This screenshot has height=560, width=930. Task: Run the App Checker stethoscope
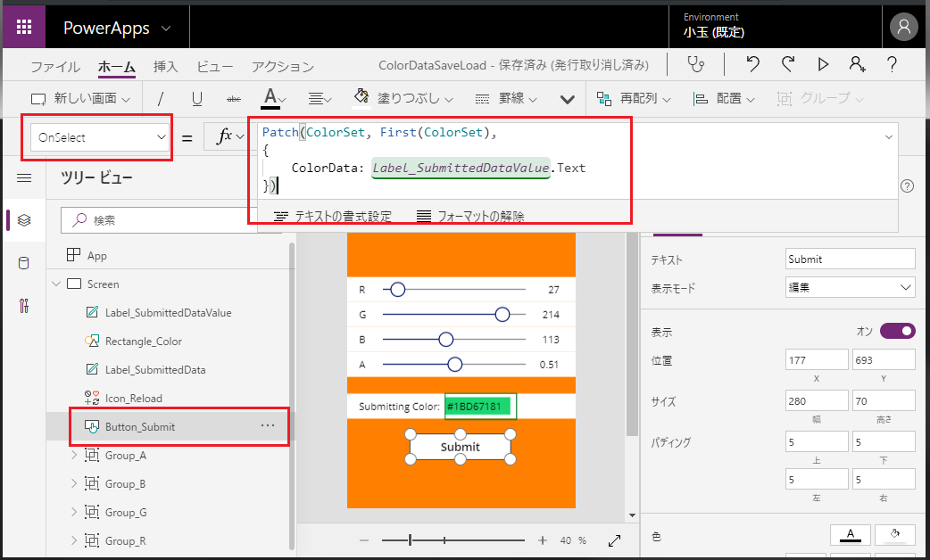click(696, 64)
